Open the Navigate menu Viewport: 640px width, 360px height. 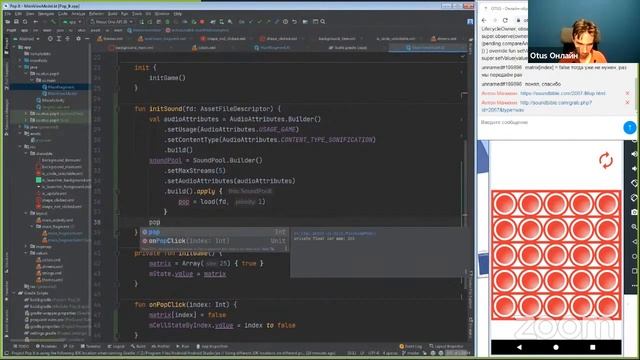tap(46, 13)
